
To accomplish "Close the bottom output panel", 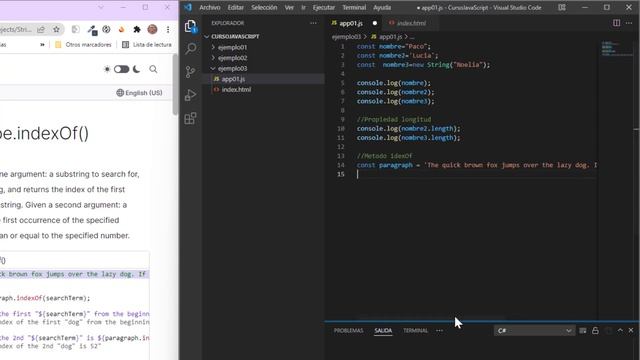I will click(631, 330).
